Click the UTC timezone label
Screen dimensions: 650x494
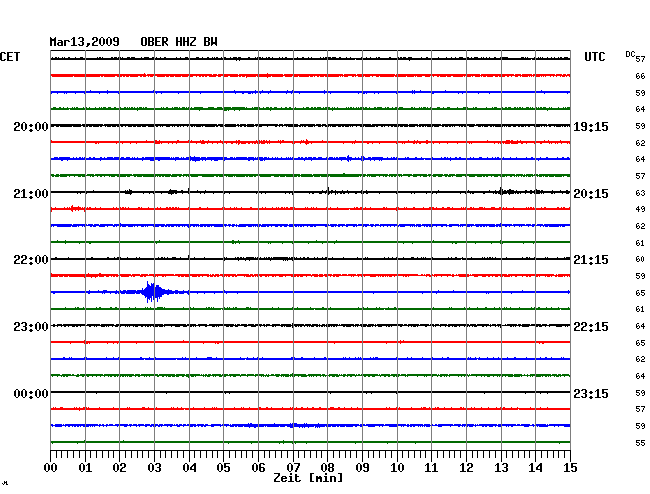pyautogui.click(x=594, y=57)
